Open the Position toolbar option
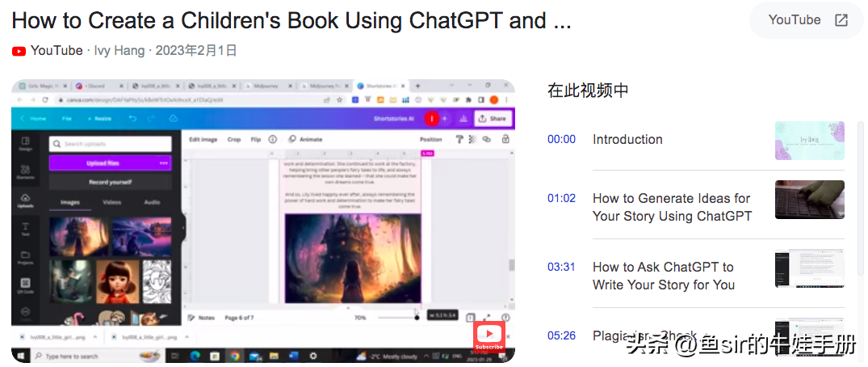The height and width of the screenshot is (367, 868). (430, 139)
